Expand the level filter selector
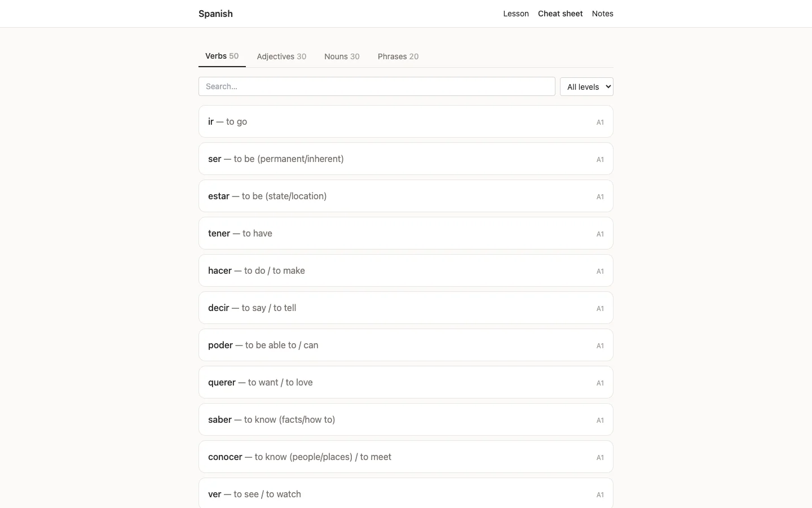The width and height of the screenshot is (812, 508). click(x=586, y=86)
